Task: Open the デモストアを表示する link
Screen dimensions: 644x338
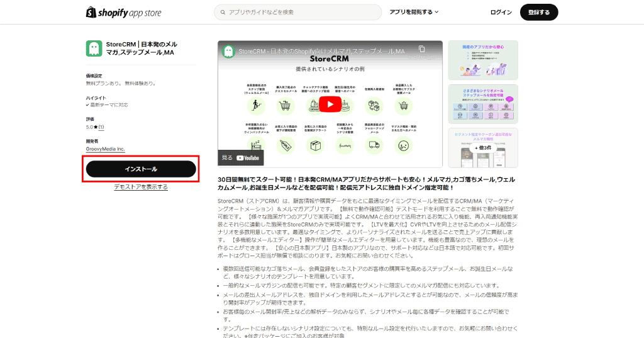Action: [141, 187]
